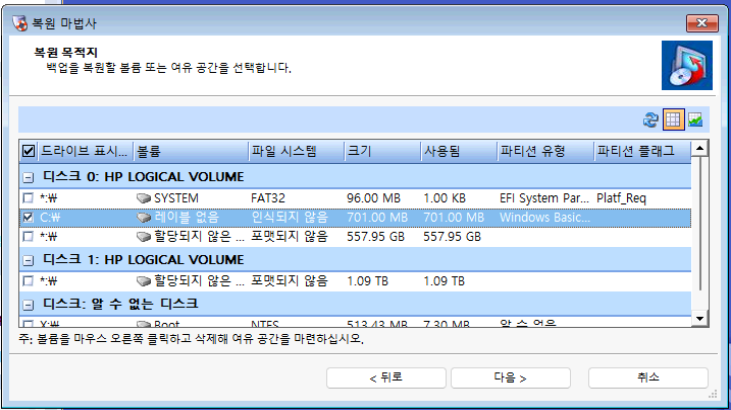Check the 557.95 GB unallocated space checkbox
The height and width of the screenshot is (410, 731).
pos(28,236)
